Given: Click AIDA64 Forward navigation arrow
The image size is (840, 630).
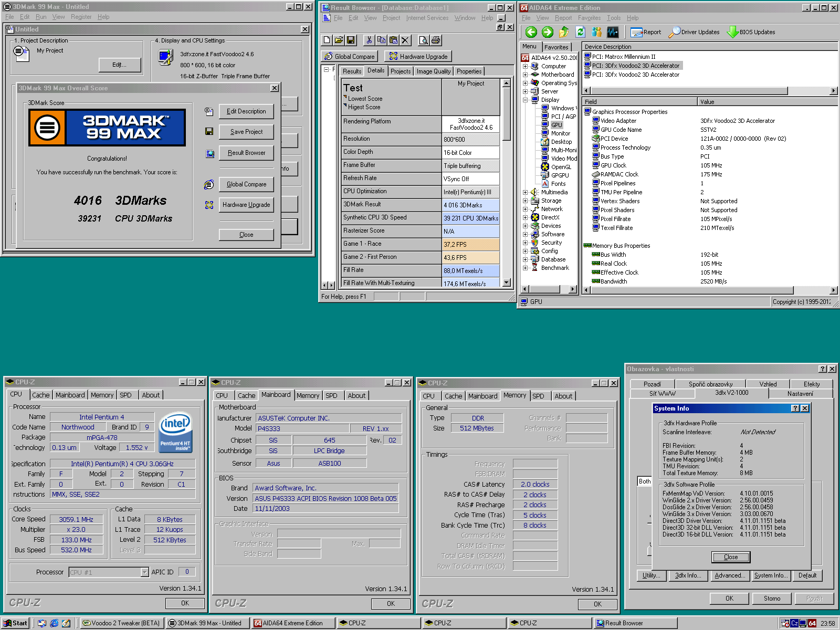Looking at the screenshot, I should point(548,32).
